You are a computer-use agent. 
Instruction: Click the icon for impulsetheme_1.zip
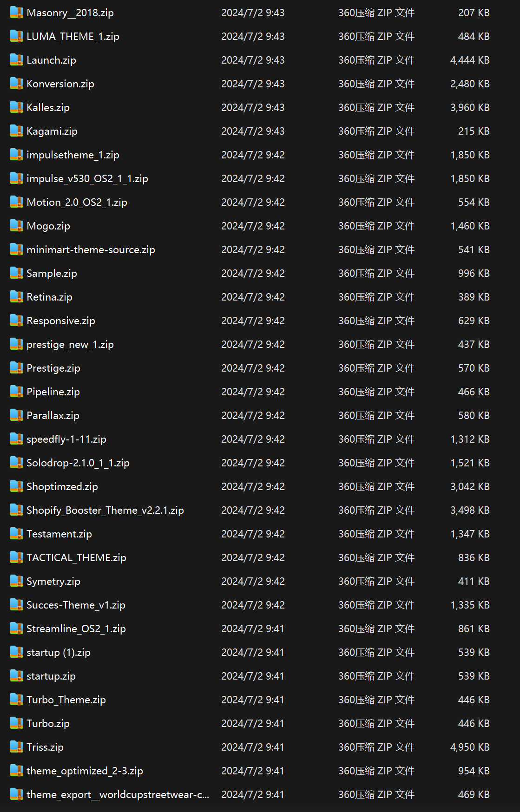pos(17,155)
